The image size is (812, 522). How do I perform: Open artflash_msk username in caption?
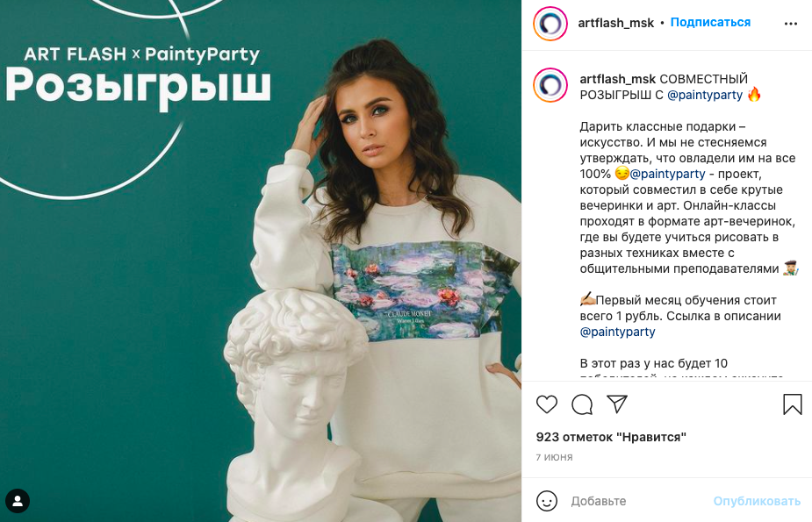tap(617, 79)
